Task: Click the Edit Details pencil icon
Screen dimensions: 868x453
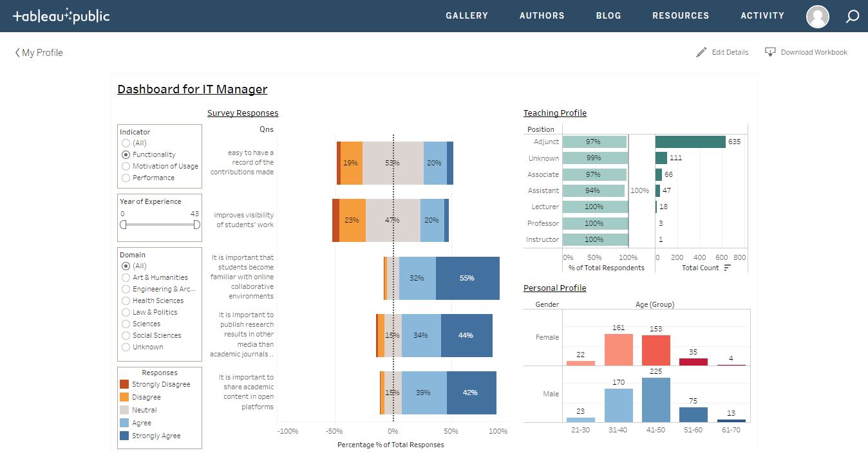Action: tap(701, 52)
